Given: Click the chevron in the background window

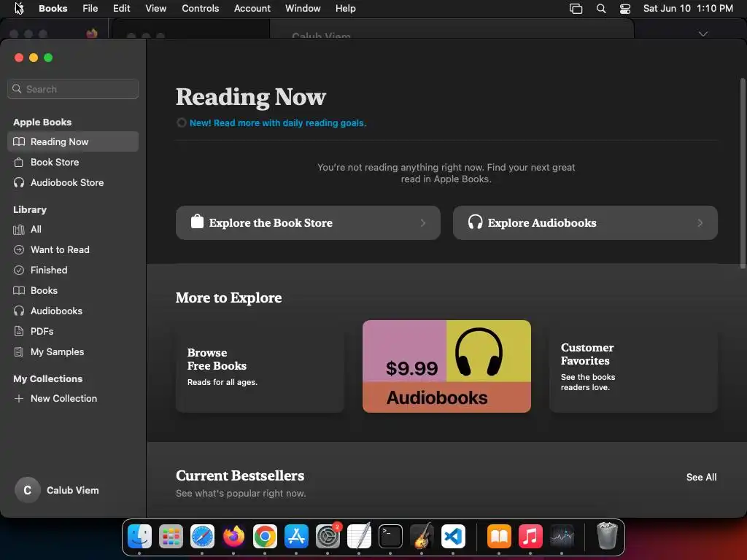Looking at the screenshot, I should tap(703, 34).
